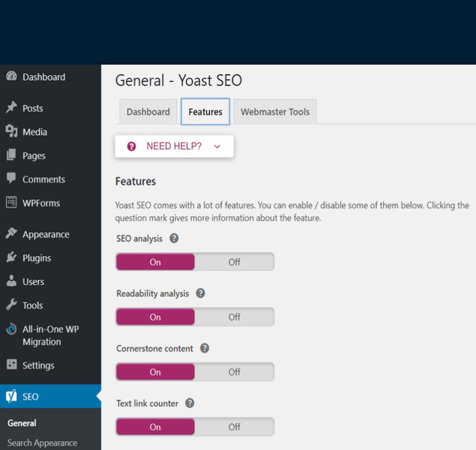Turn Cornerstone content Off
476x450 pixels.
coord(234,372)
